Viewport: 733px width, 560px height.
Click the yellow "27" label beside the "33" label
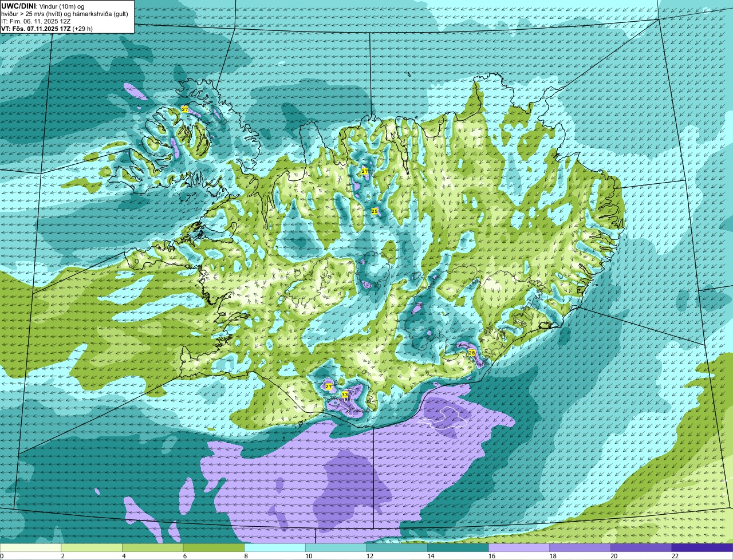(x=329, y=387)
